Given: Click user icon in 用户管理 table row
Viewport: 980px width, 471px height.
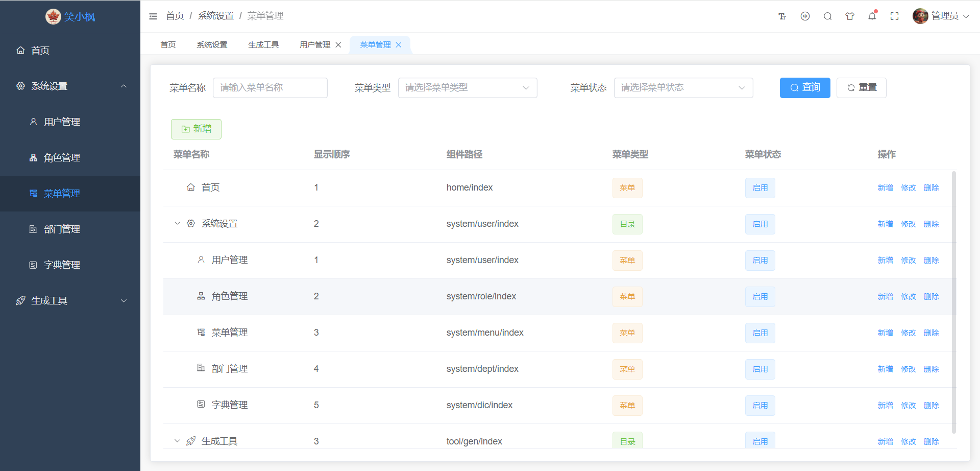Looking at the screenshot, I should [x=201, y=260].
